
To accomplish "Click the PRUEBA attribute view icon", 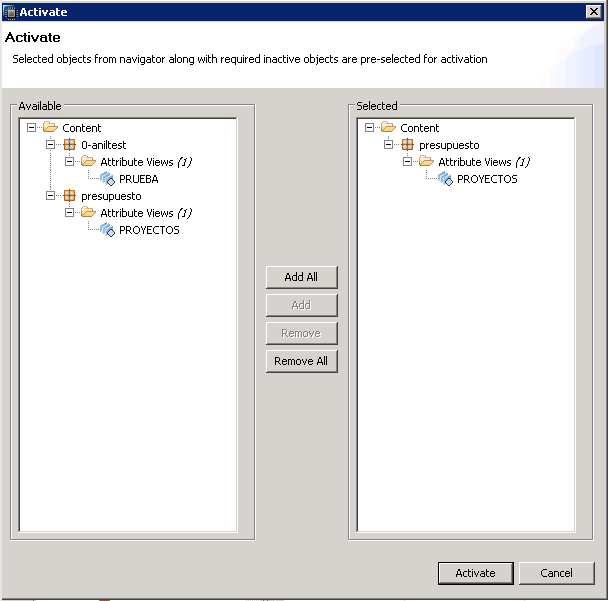I will 107,179.
